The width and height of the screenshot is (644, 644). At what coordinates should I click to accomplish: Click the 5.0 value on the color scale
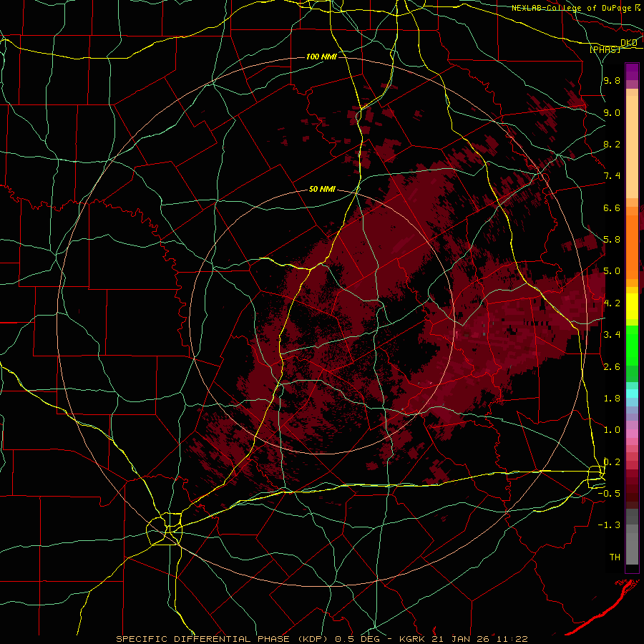tap(612, 271)
